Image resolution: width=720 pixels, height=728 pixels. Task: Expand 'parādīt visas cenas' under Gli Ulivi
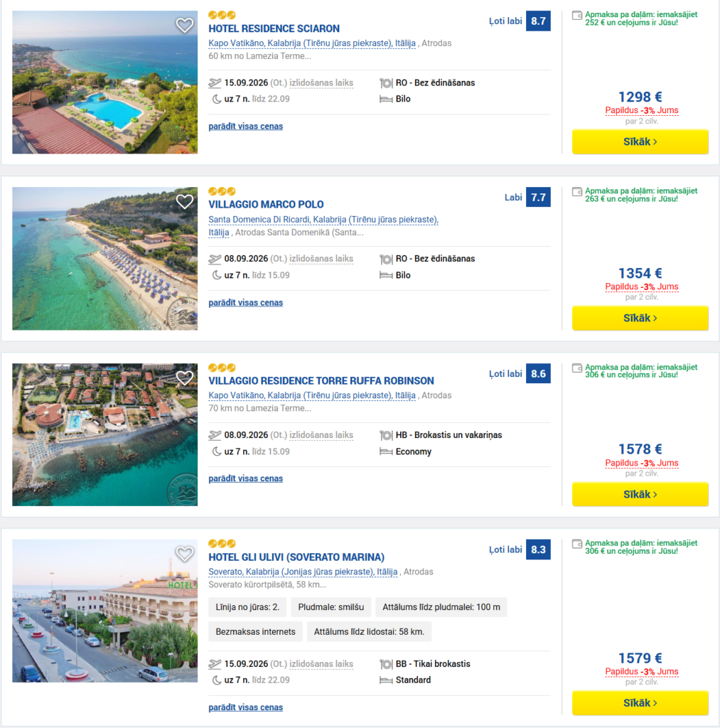[246, 707]
